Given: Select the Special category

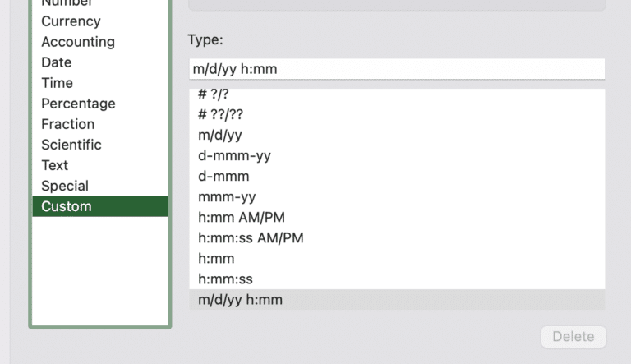Looking at the screenshot, I should click(x=65, y=186).
